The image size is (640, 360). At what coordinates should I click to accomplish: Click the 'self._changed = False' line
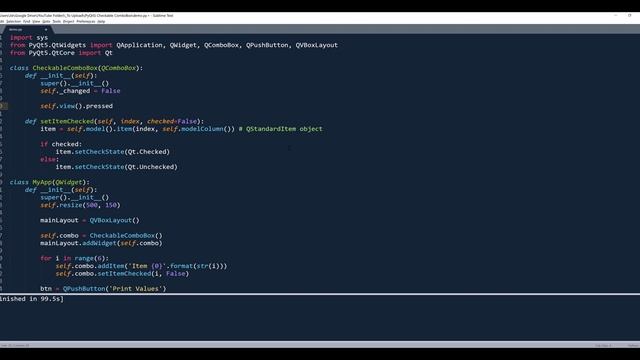(x=80, y=91)
